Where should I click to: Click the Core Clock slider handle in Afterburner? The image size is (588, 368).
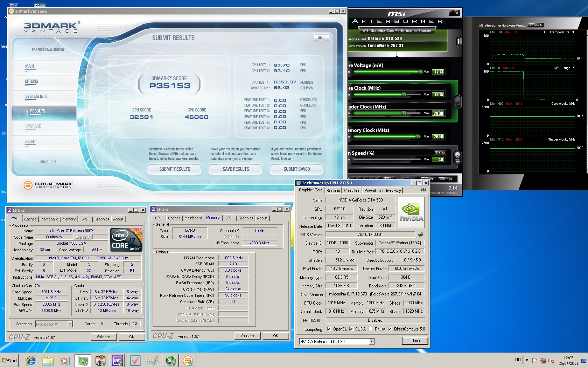[x=404, y=94]
